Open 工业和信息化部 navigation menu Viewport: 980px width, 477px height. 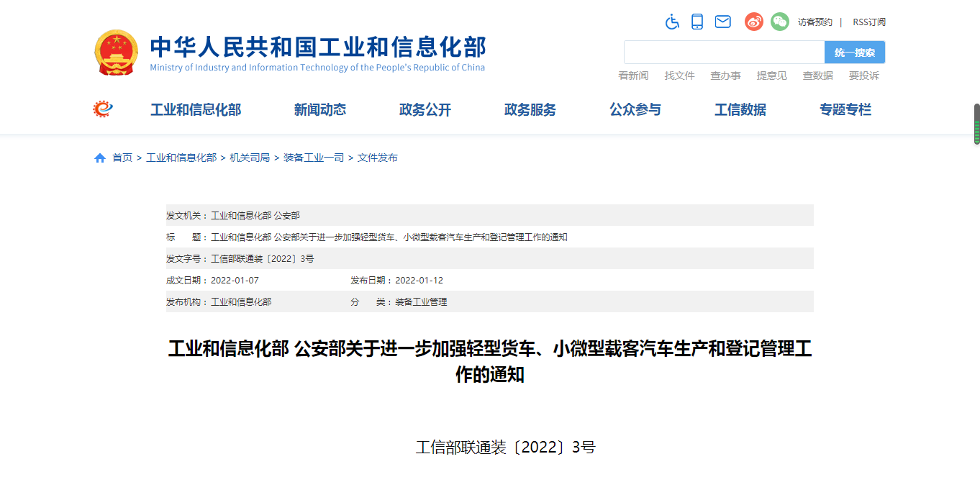[196, 110]
